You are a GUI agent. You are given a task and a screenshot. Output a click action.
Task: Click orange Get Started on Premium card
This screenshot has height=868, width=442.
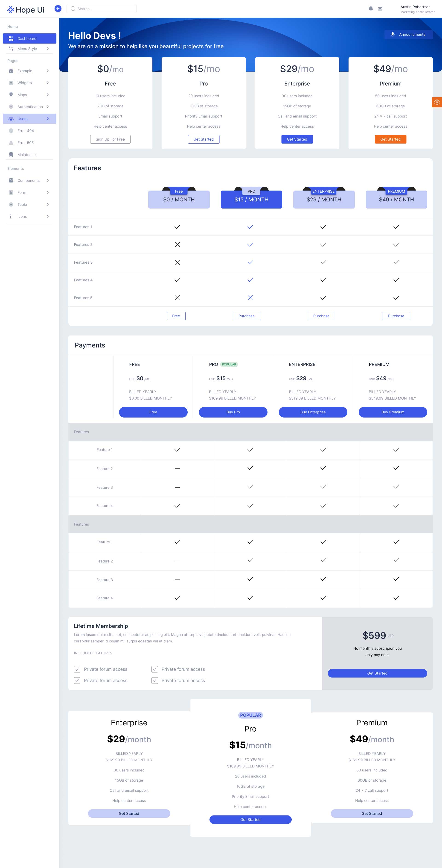(x=390, y=139)
